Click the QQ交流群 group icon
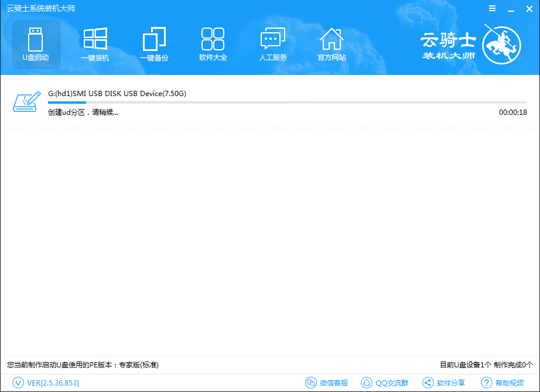 [365, 383]
